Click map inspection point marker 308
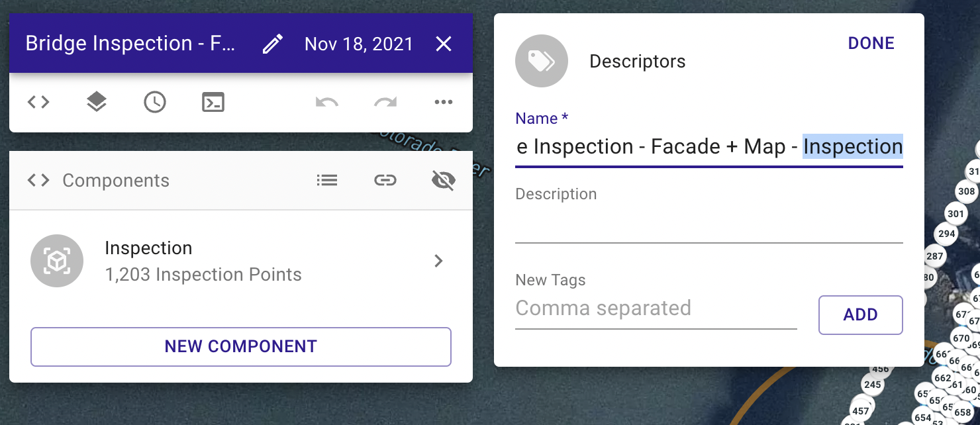Viewport: 980px width, 425px height. point(966,191)
